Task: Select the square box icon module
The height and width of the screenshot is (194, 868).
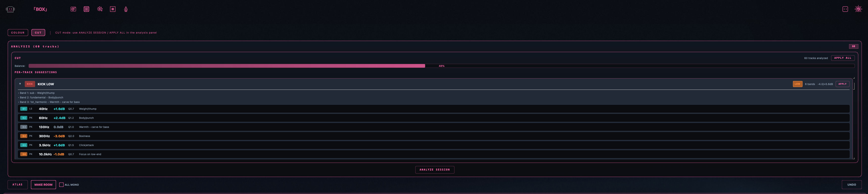Action: [113, 9]
